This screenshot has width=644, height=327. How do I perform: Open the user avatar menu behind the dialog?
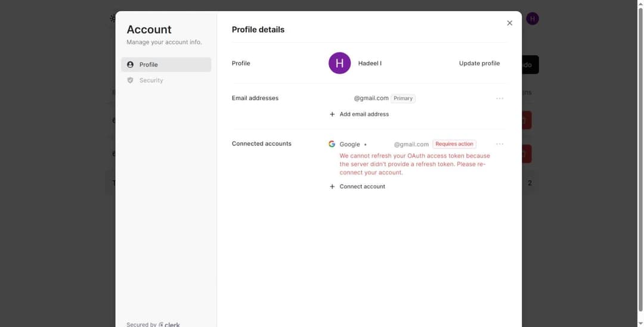[x=532, y=19]
